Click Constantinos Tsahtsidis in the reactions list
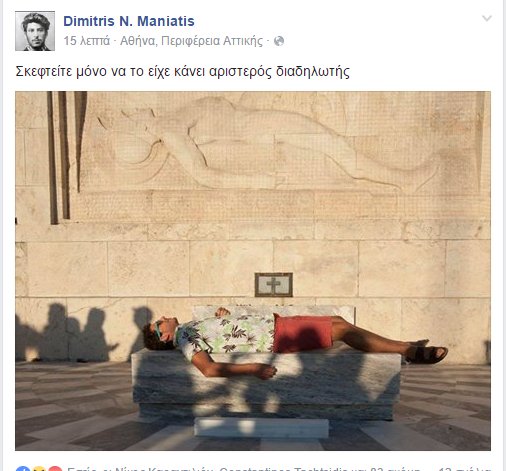 coord(283,469)
